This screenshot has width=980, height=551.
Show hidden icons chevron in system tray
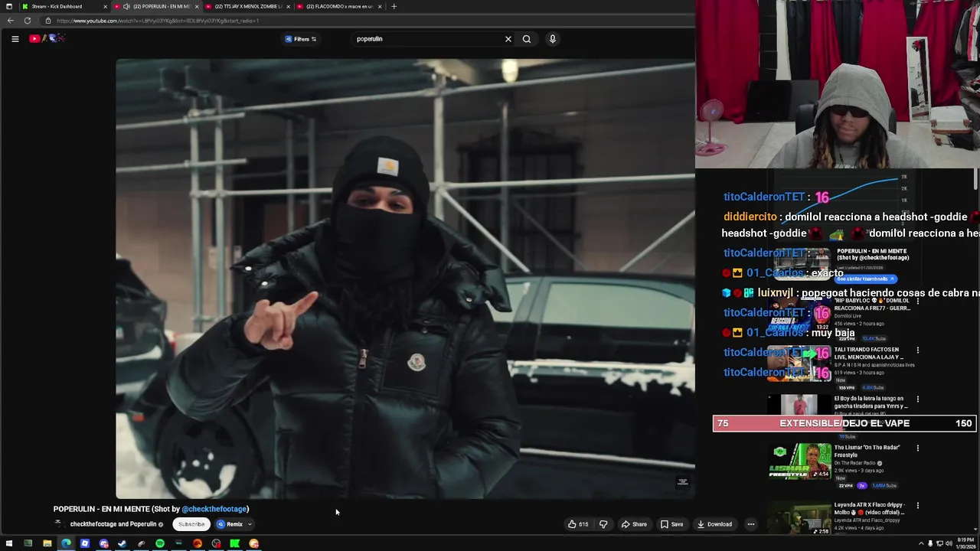pyautogui.click(x=920, y=544)
